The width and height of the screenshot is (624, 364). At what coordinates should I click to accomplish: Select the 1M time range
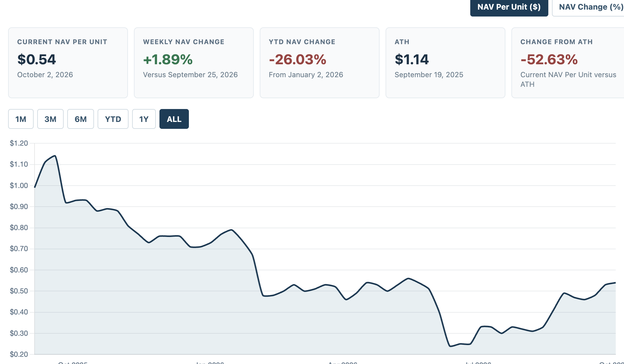pyautogui.click(x=21, y=119)
